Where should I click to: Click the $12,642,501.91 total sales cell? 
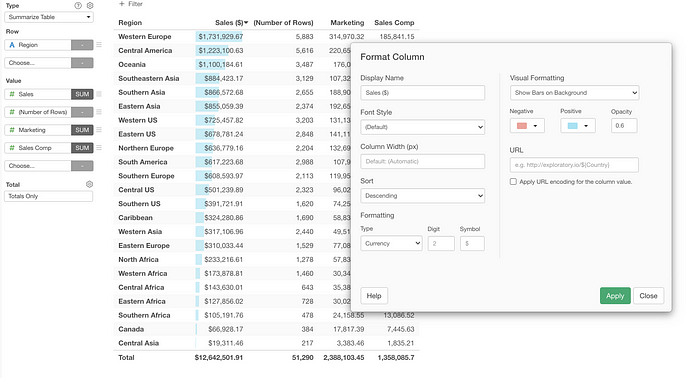[219, 357]
